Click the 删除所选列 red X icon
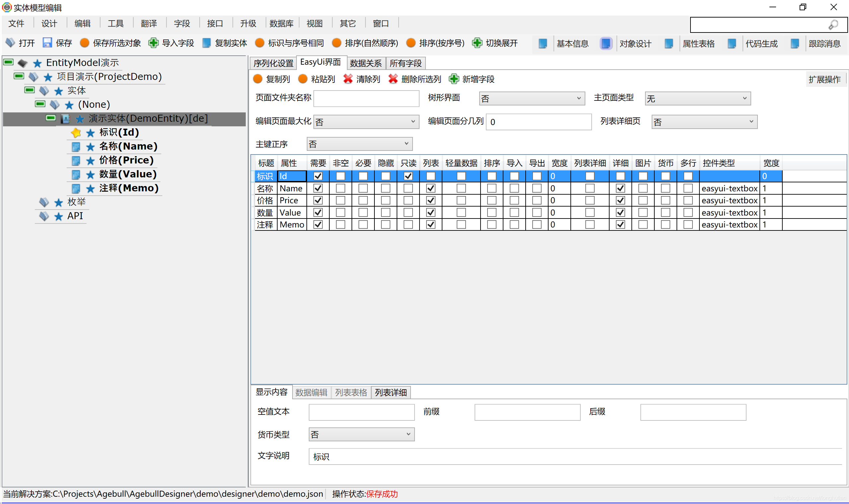 pos(393,79)
